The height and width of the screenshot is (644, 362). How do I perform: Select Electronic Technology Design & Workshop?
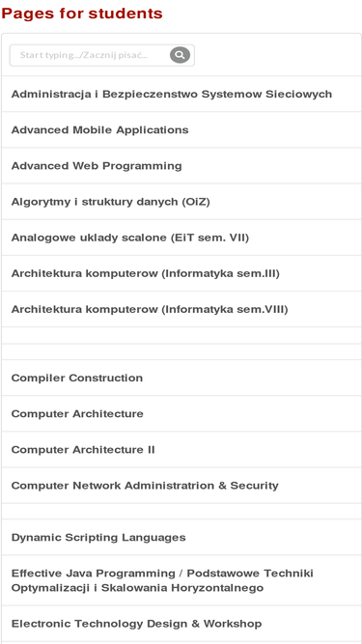click(181, 624)
